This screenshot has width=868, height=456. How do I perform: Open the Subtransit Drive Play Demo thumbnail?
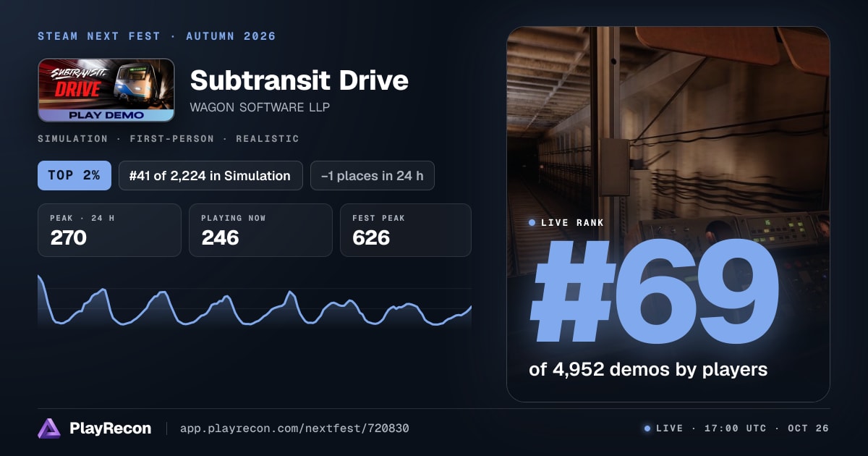tap(106, 90)
